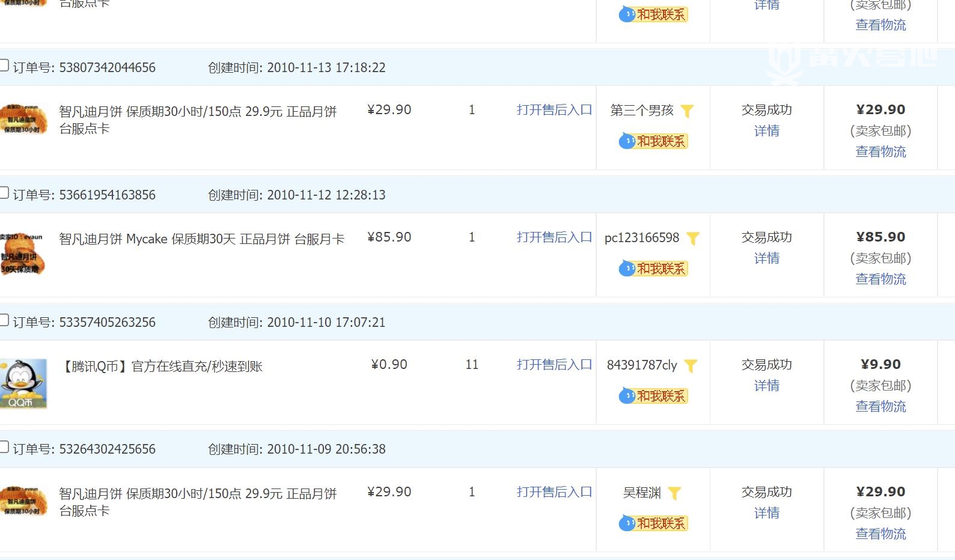The height and width of the screenshot is (560, 955).
Task: Click 交易成功 status in the Mycake order
Action: click(766, 237)
